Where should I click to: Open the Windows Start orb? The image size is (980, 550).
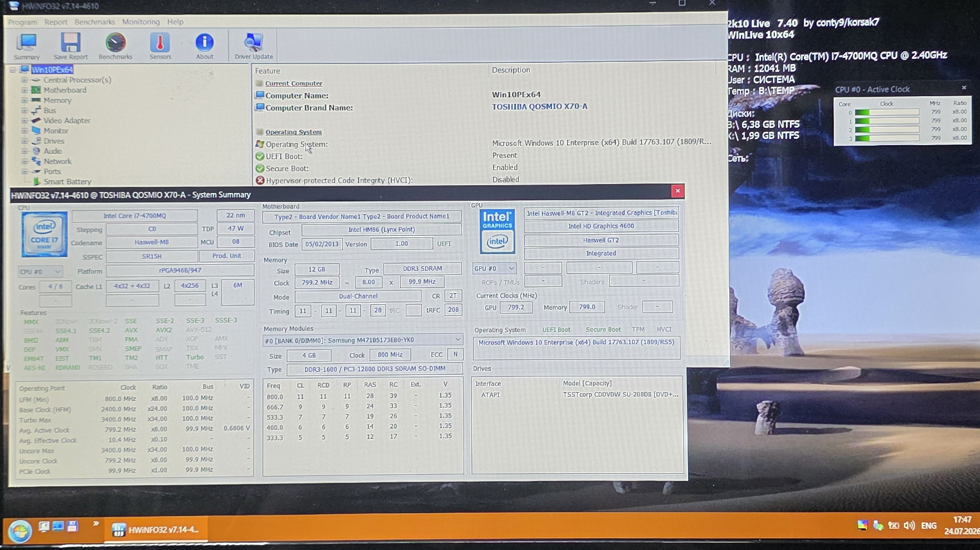tap(20, 532)
